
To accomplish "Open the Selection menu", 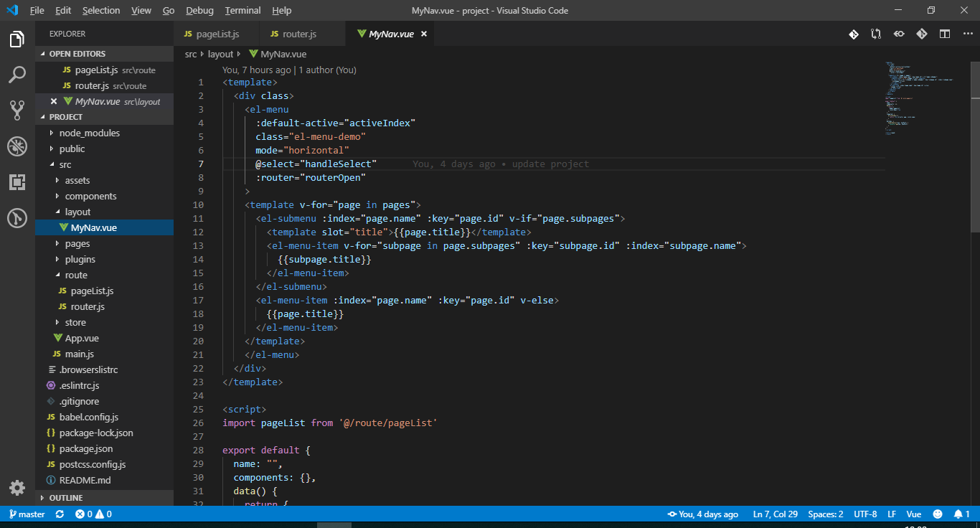I will [x=101, y=11].
